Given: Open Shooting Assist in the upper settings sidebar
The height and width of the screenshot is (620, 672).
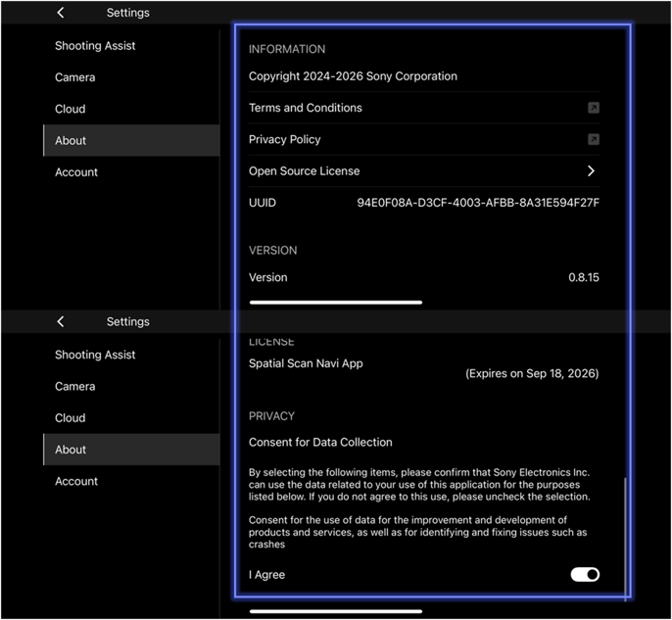Looking at the screenshot, I should [x=95, y=46].
